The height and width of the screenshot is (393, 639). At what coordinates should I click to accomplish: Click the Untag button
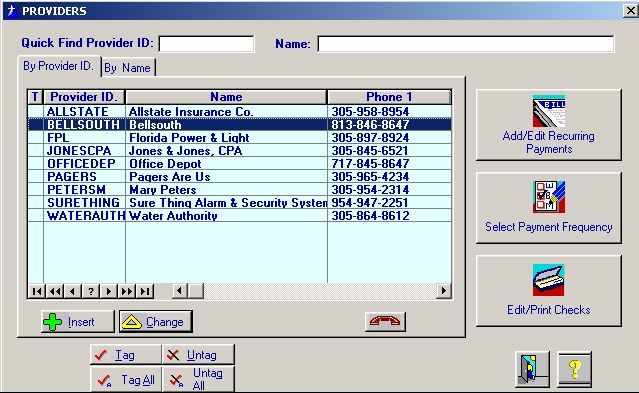[198, 355]
